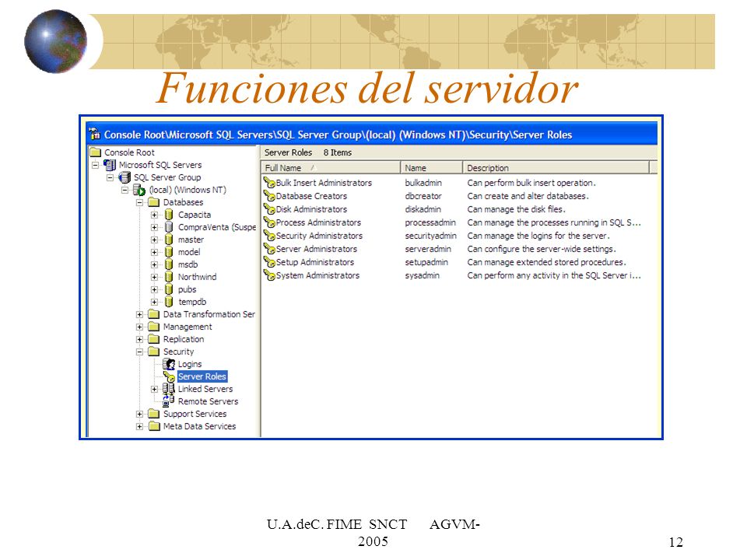Click the Meta Data Services folder icon
This screenshot has height=560, width=747.
153,426
